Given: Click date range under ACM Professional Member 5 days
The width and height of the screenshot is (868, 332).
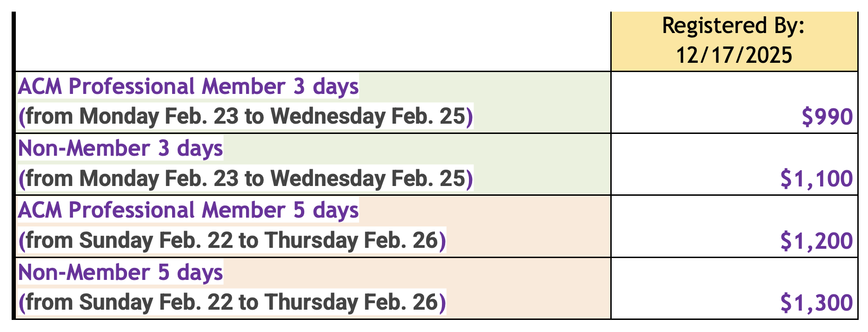Looking at the screenshot, I should 232,240.
